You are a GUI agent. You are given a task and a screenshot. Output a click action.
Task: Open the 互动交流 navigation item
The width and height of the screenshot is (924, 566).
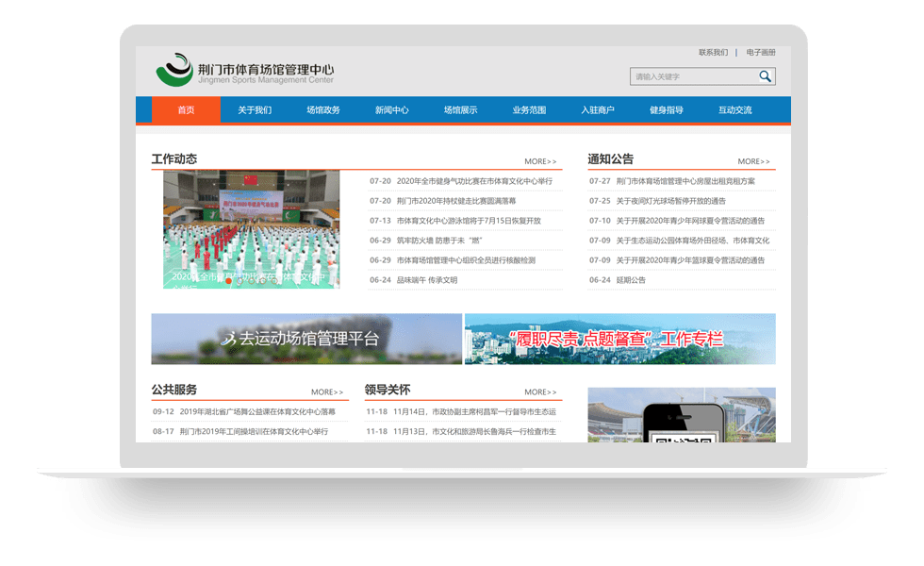[x=735, y=110]
